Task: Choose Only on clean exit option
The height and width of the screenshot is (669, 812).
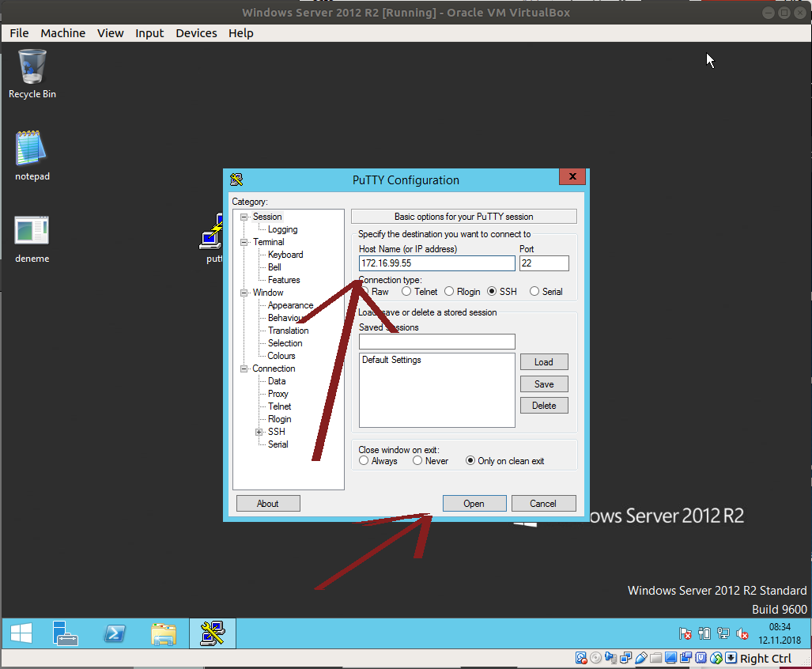Action: pos(470,461)
